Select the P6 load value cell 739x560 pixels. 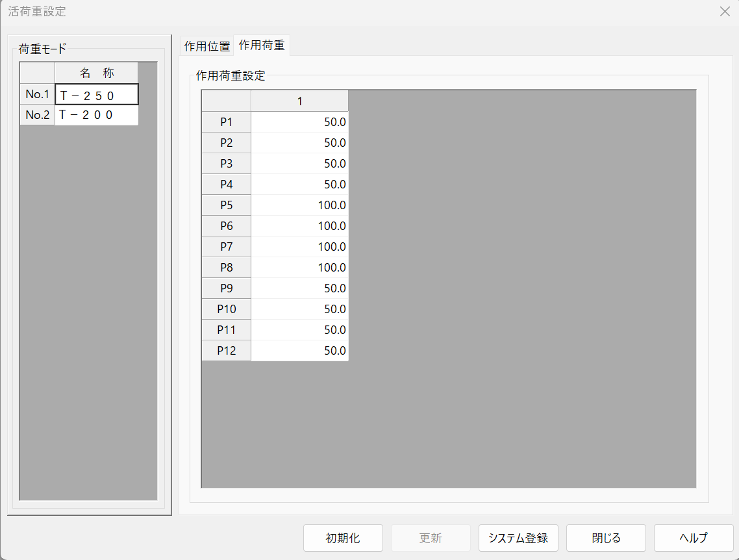point(299,226)
